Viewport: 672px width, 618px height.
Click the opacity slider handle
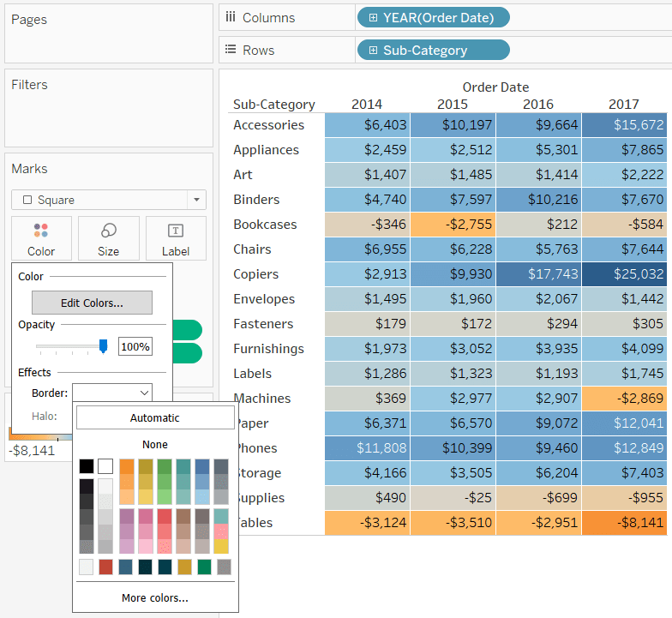103,346
